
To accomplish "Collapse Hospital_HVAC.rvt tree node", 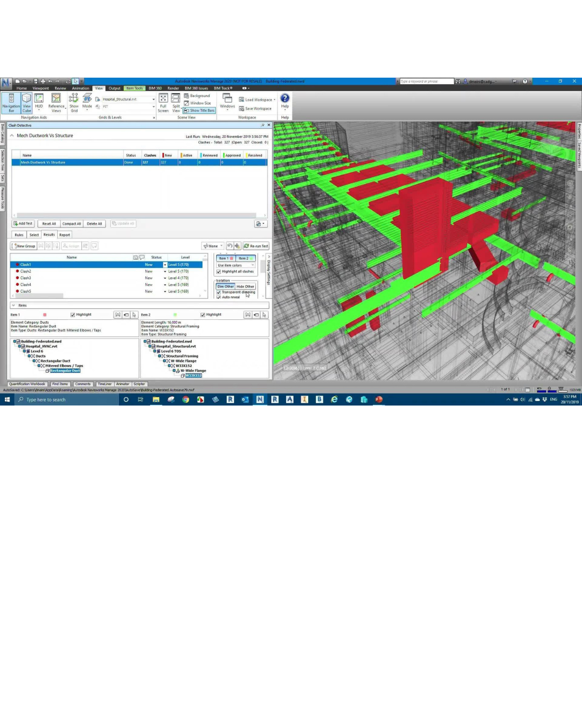I will point(20,346).
